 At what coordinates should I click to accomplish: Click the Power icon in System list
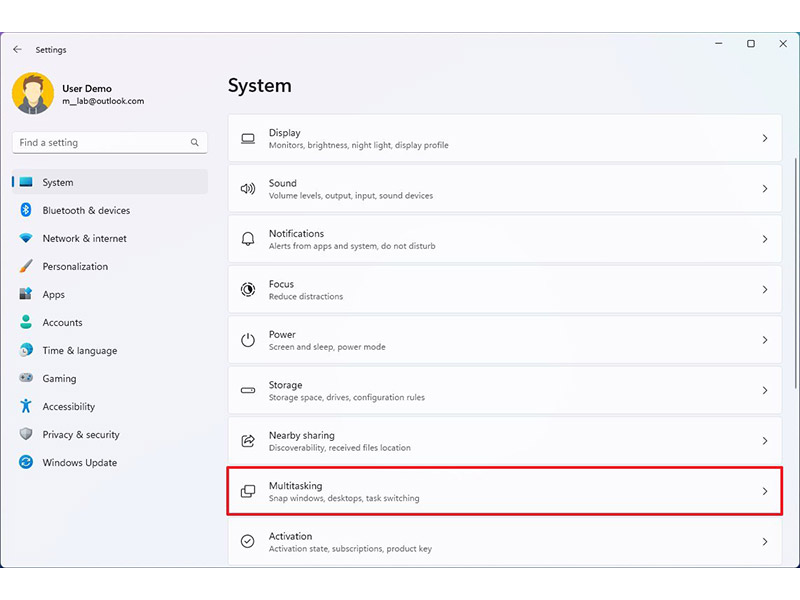pyautogui.click(x=248, y=340)
